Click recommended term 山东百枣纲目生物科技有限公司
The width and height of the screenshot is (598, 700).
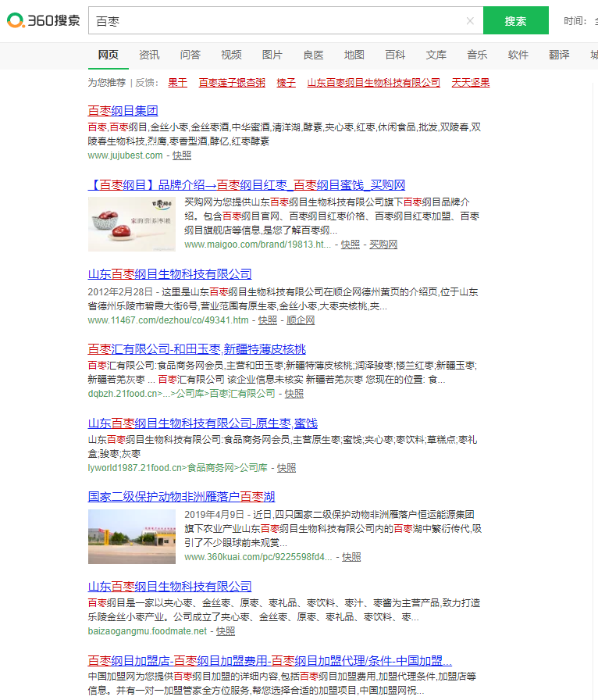pos(373,83)
